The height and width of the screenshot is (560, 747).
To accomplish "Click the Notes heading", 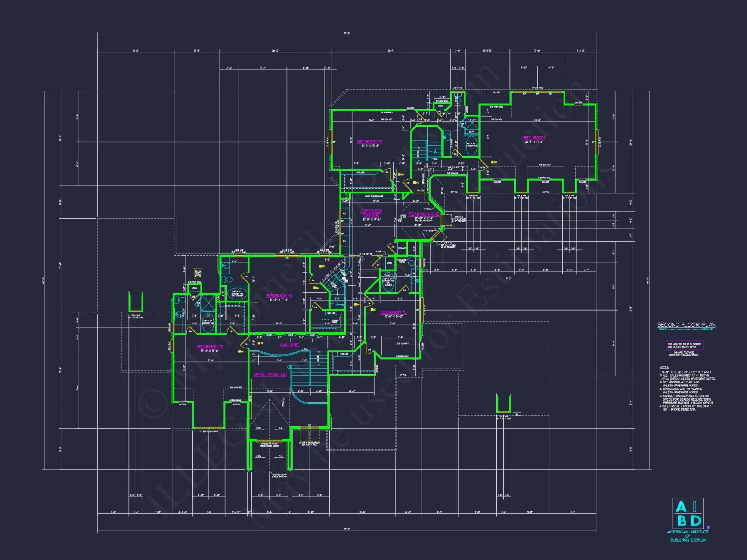I will click(664, 367).
